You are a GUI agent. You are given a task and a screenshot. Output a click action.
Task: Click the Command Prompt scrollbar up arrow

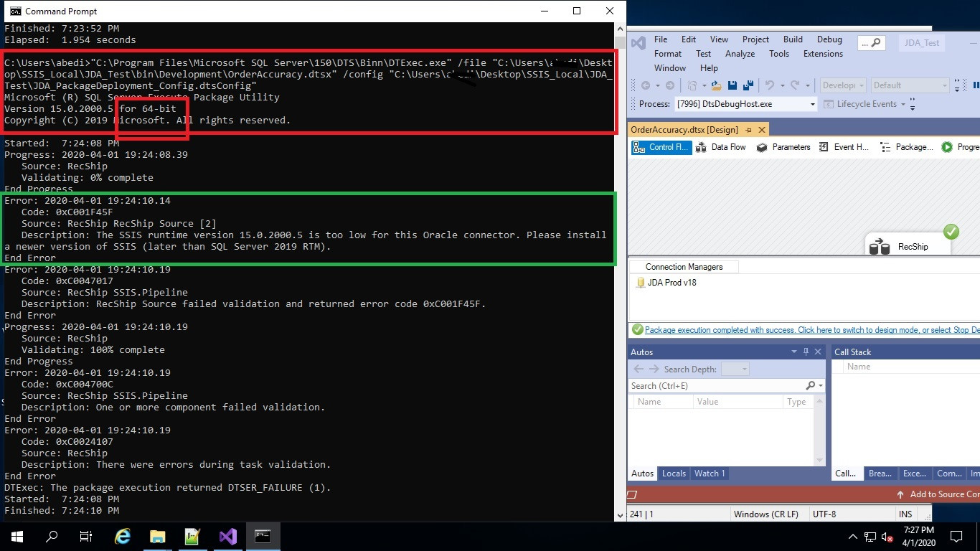(621, 29)
